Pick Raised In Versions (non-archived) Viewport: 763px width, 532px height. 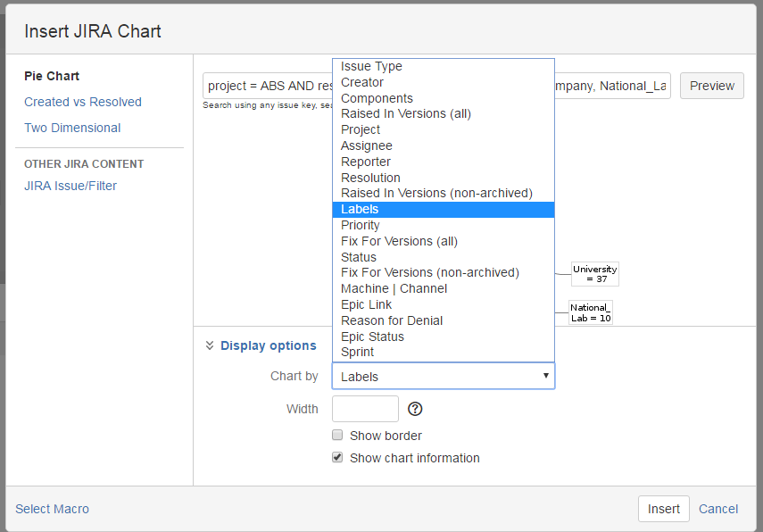point(444,193)
